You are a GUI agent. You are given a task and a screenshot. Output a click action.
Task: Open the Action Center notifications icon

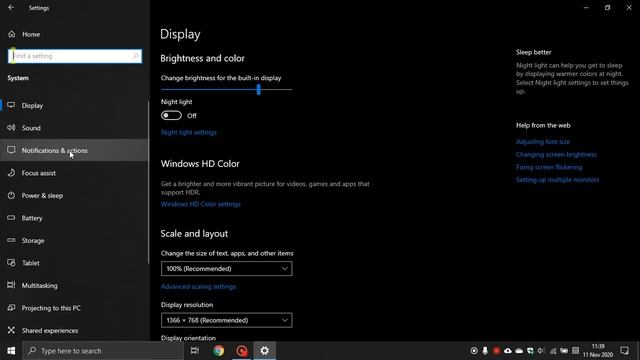tap(624, 351)
